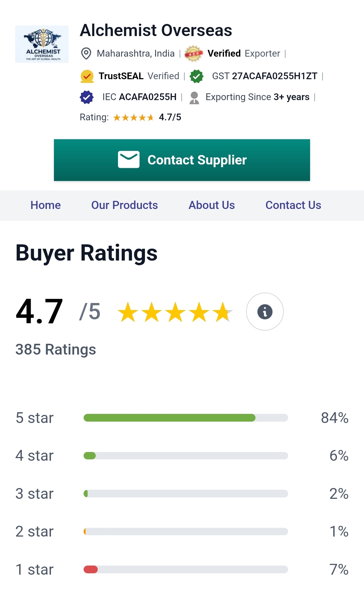The image size is (364, 607).
Task: Open the ratings info icon
Action: tap(265, 312)
